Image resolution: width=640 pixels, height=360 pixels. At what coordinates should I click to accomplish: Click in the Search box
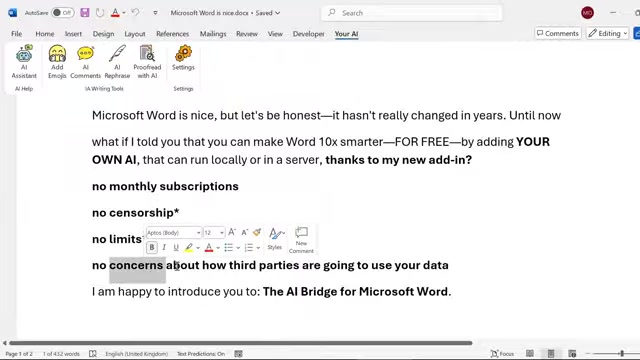coord(412,13)
